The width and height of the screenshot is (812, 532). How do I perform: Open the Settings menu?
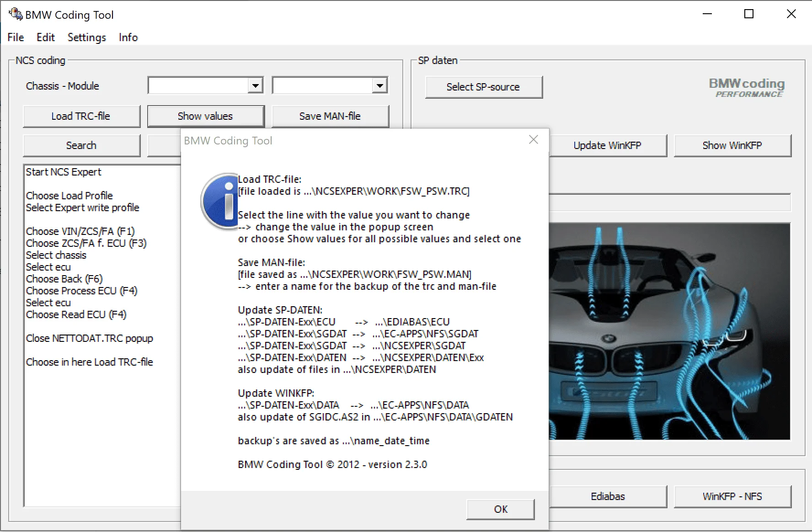(87, 37)
